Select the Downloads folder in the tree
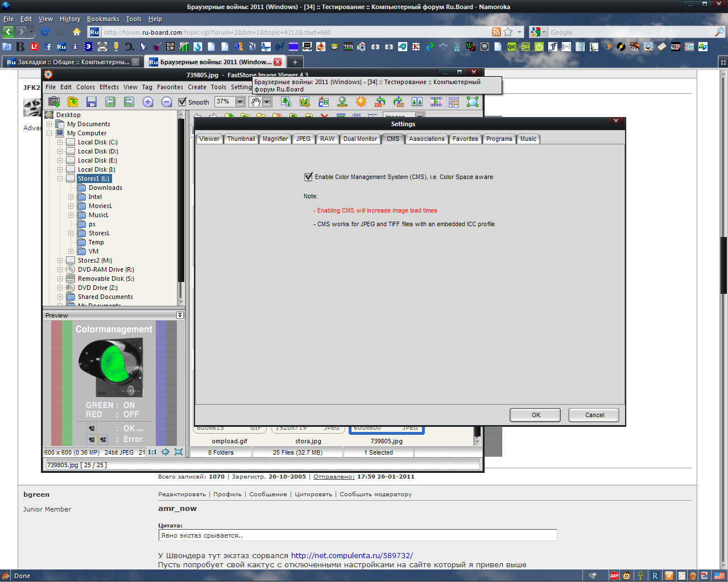Viewport: 728px width, 582px height. click(x=105, y=188)
